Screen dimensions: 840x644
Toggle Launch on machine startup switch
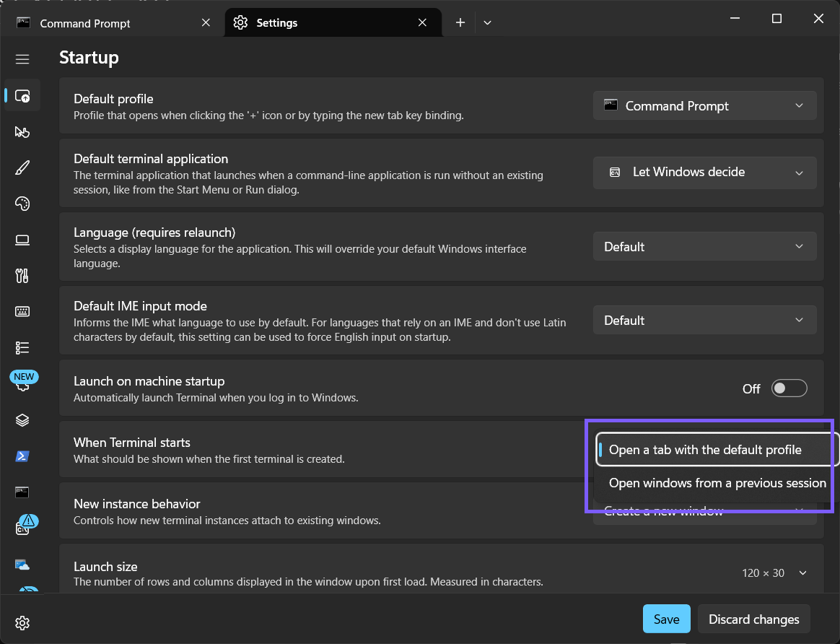point(789,388)
